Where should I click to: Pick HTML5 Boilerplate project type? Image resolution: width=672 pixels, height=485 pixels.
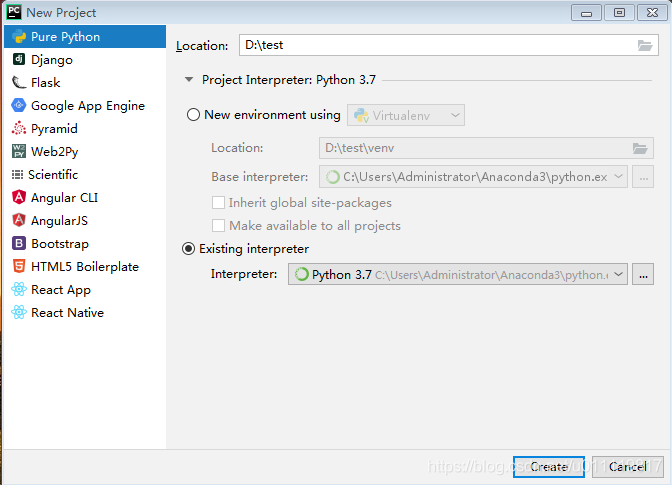pyautogui.click(x=85, y=266)
